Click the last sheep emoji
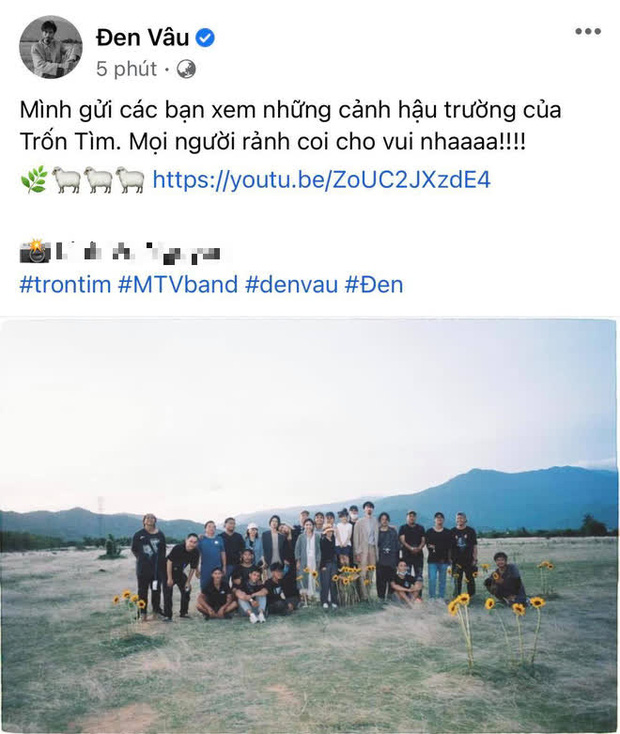 point(130,179)
